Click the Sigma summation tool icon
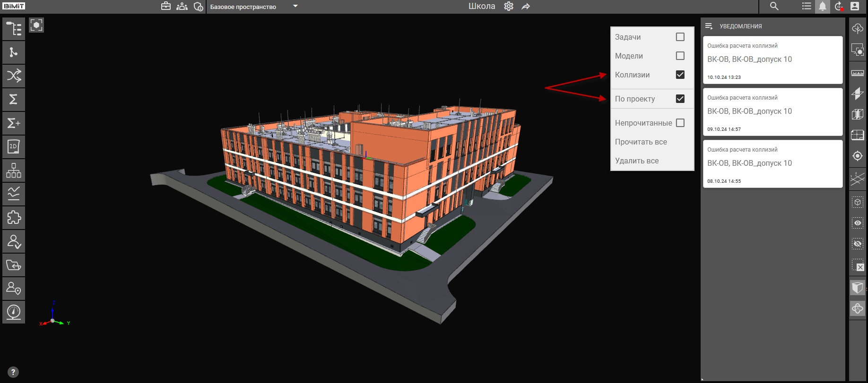This screenshot has height=383, width=868. tap(14, 99)
